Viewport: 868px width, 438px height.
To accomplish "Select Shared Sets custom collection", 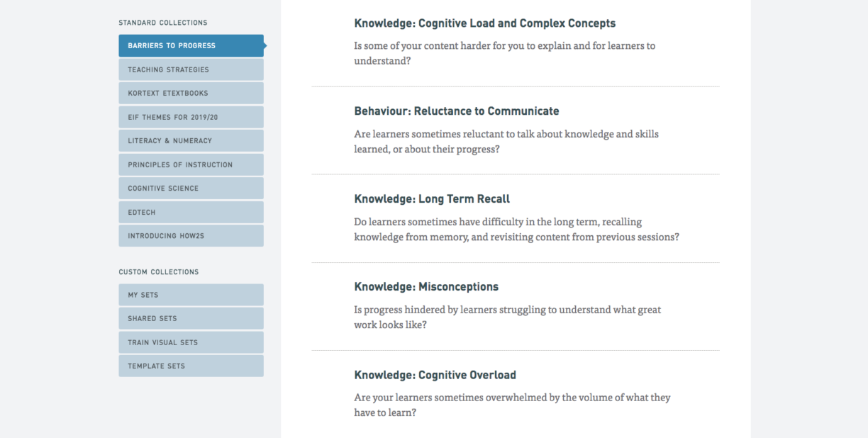I will point(191,318).
